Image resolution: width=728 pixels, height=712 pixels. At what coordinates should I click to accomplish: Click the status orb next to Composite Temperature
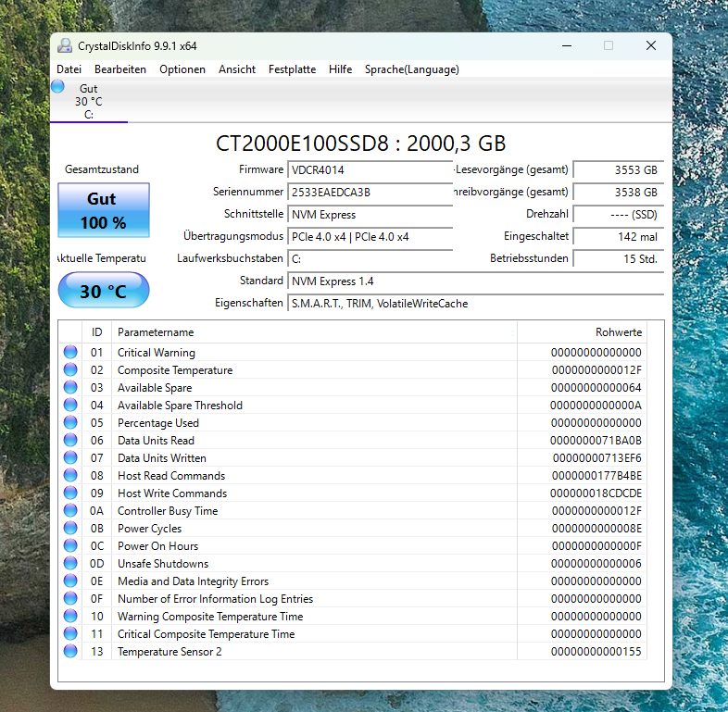click(70, 369)
